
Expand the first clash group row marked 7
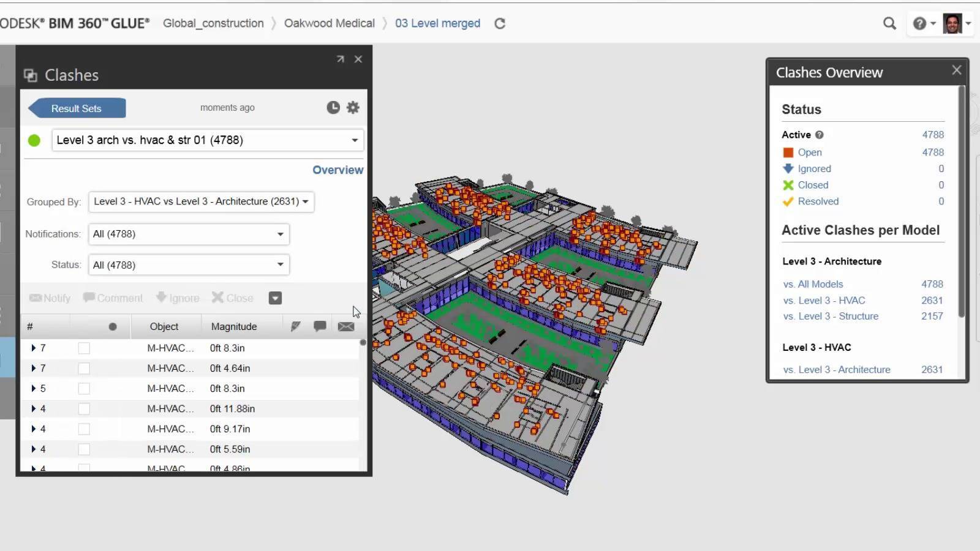[34, 348]
